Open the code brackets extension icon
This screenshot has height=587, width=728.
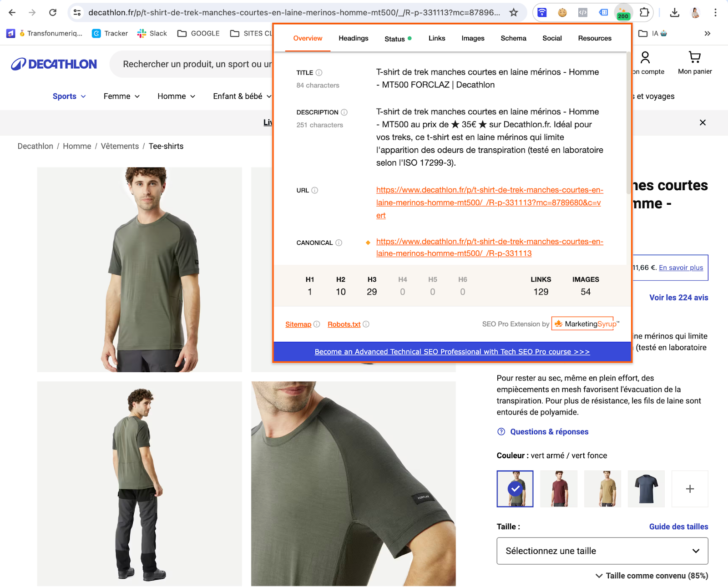point(583,12)
